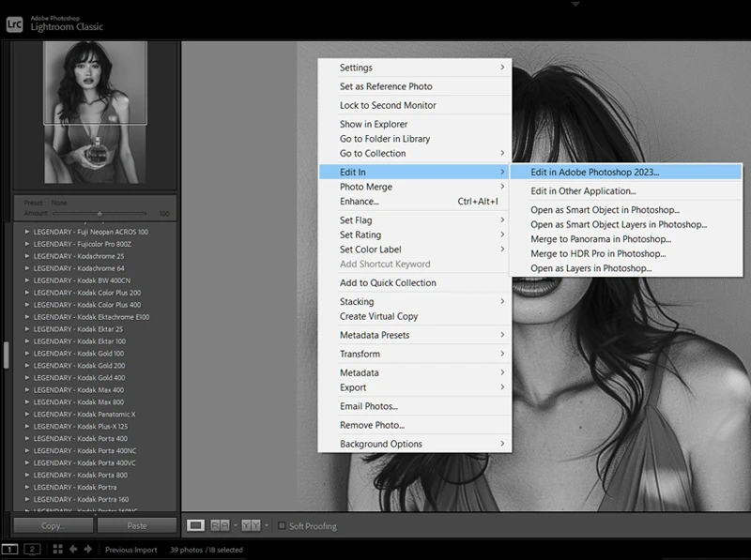
Task: Open the R A view dropdown arrow
Action: coord(236,525)
